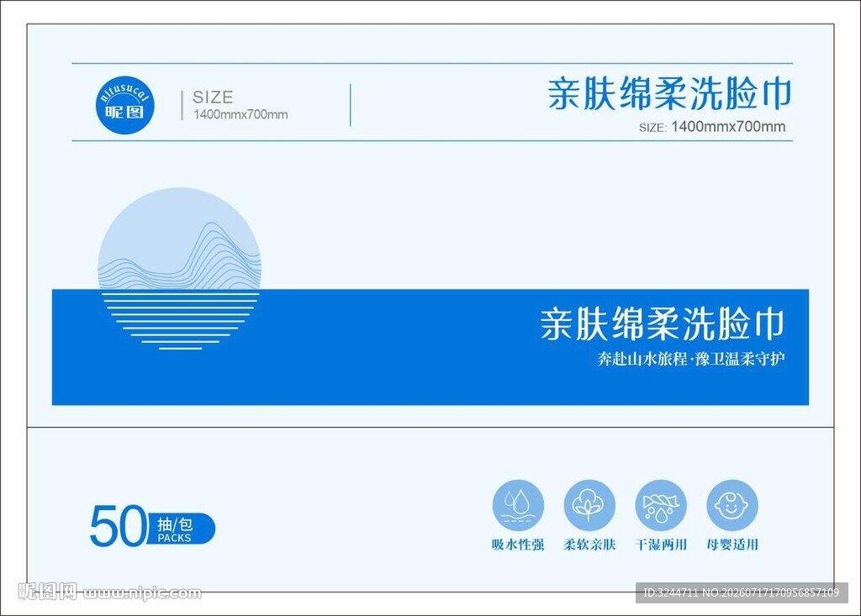Click the large 50 number
Viewport: 861px width, 616px height.
[x=118, y=526]
